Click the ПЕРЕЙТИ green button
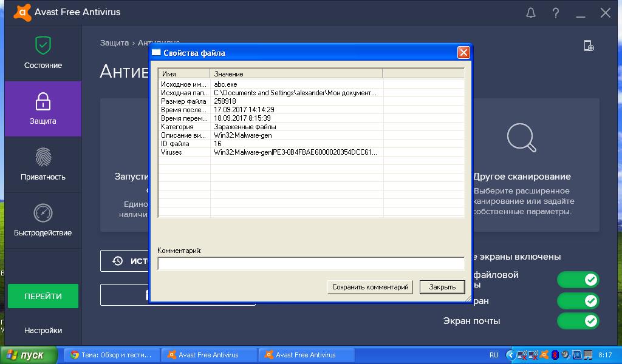Viewport: 622px width, 364px height. [x=43, y=296]
